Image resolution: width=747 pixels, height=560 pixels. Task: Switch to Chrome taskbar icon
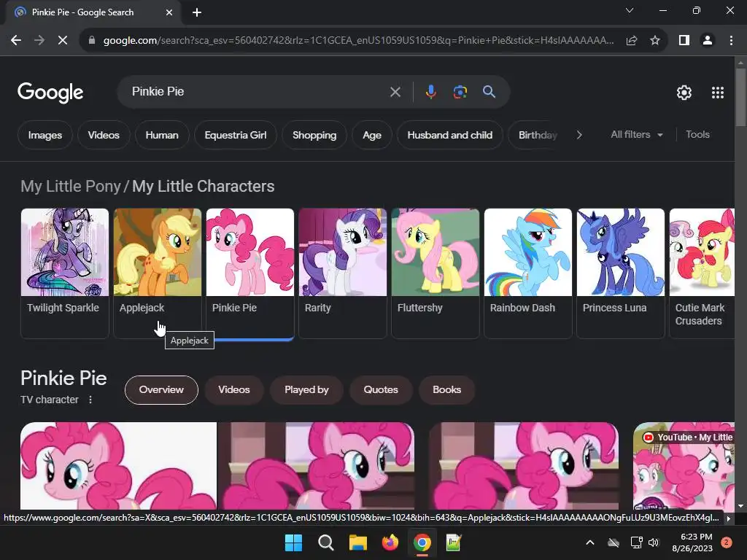pyautogui.click(x=422, y=542)
